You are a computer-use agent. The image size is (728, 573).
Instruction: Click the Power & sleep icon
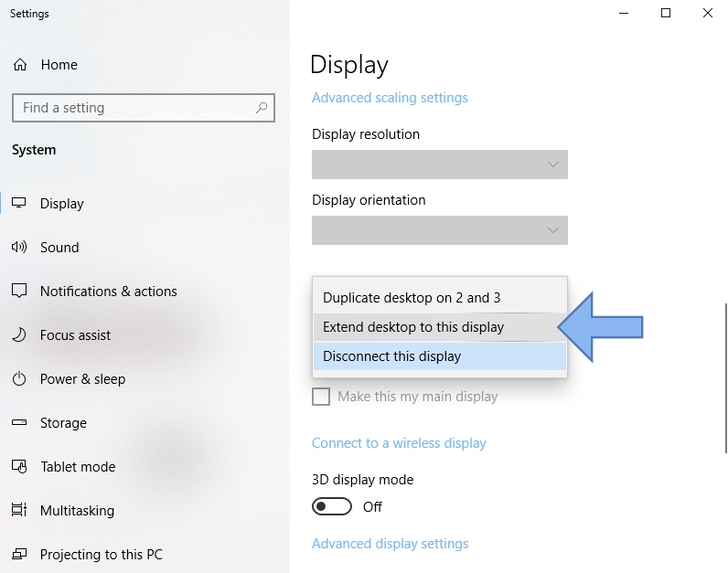[x=19, y=378]
